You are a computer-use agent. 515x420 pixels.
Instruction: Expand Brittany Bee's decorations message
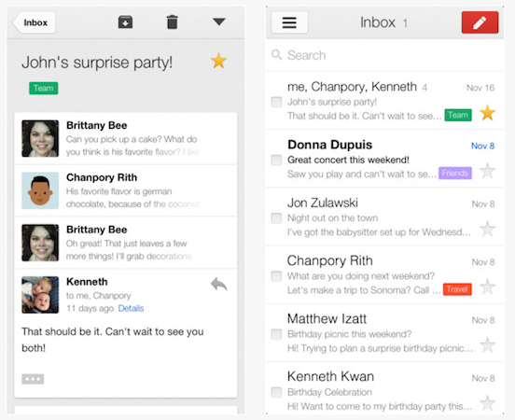coord(126,243)
